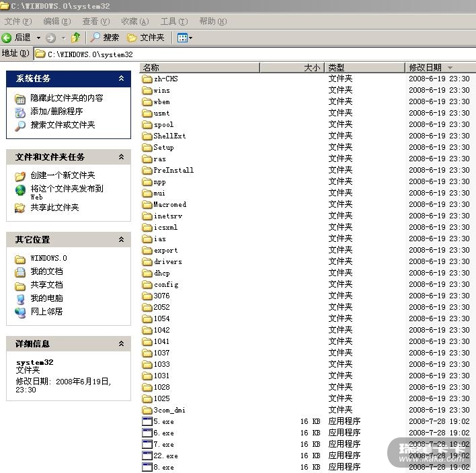The width and height of the screenshot is (476, 473).
Task: Select the Macromed folder icon
Action: (147, 204)
